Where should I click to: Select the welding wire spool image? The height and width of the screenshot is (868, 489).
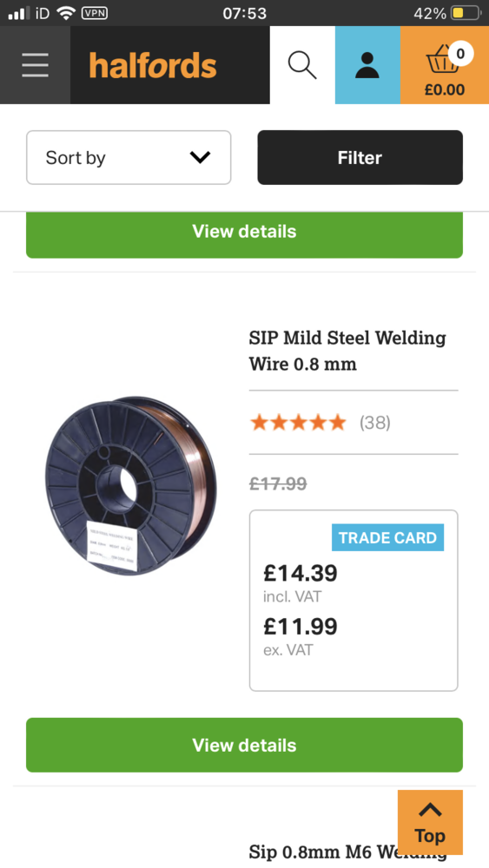(132, 486)
